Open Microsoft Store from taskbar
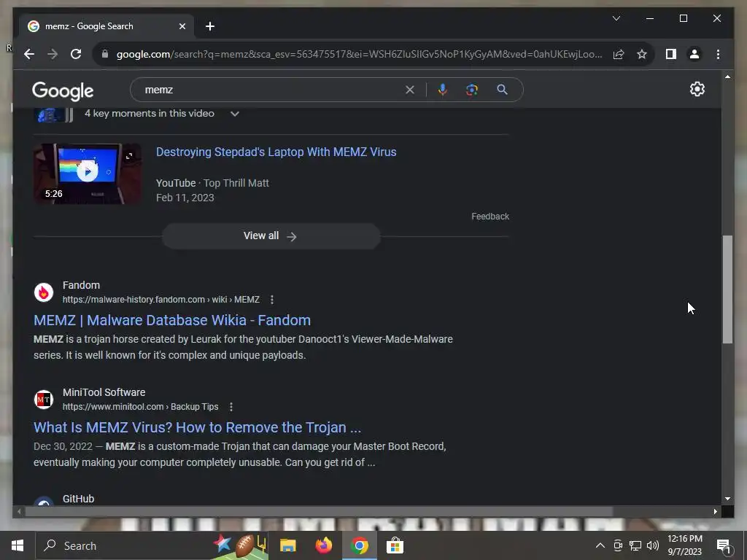This screenshot has width=747, height=560. pos(395,545)
